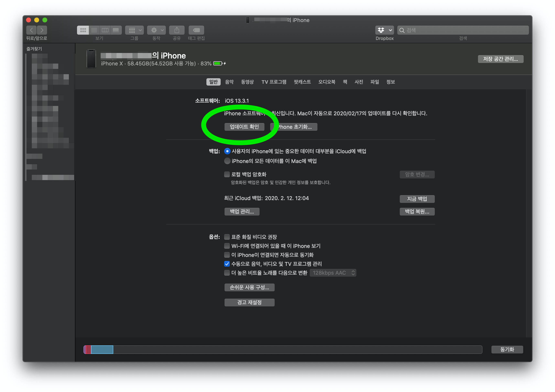Click the magnifier icon in search field

click(x=402, y=30)
